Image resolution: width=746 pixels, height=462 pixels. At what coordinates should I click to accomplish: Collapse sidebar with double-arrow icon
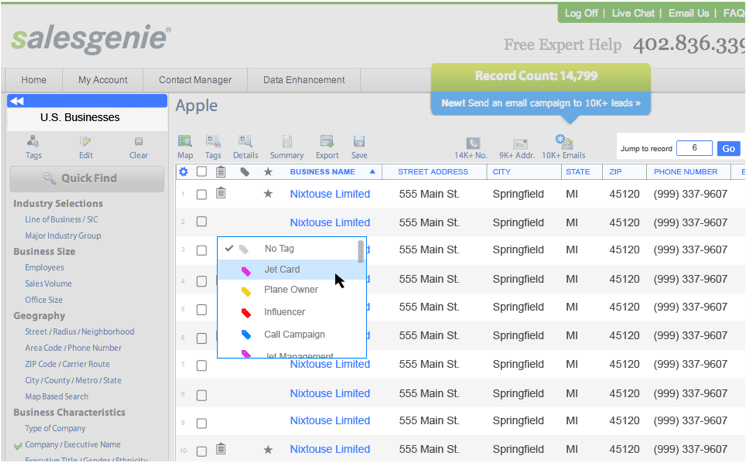(17, 101)
